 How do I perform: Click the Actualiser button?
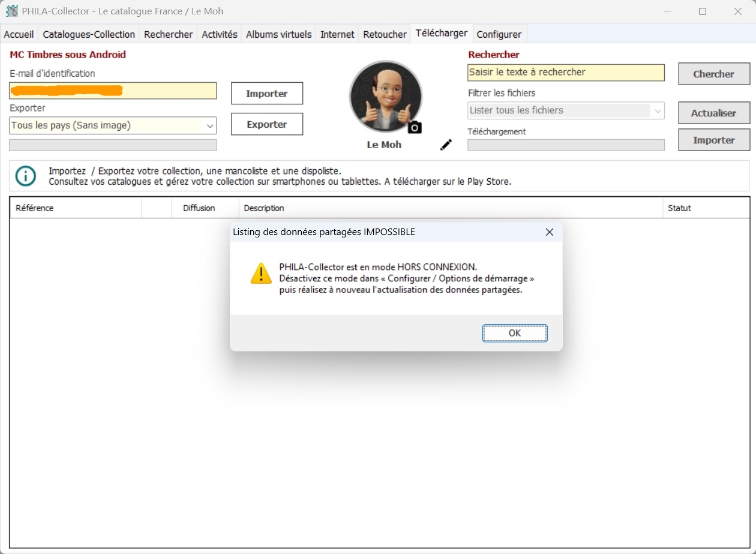click(x=714, y=113)
